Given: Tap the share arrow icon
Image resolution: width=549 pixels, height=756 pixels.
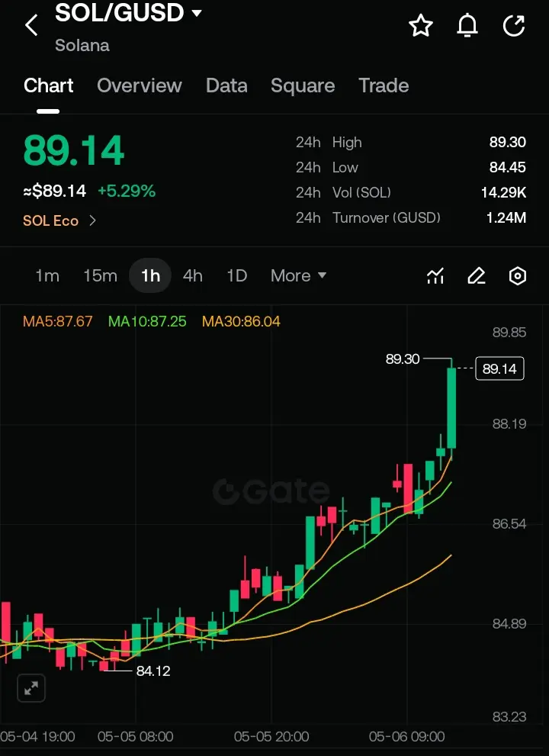Looking at the screenshot, I should pos(514,25).
